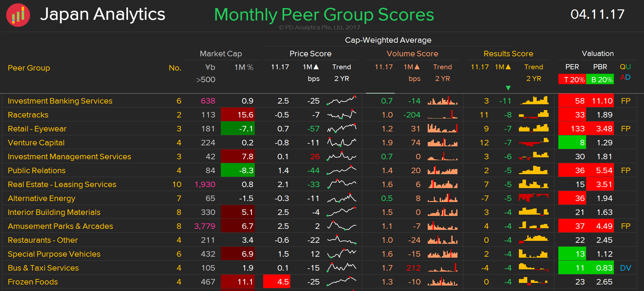The image size is (644, 291).
Task: Open the Venture Capital peer group
Action: [x=36, y=143]
